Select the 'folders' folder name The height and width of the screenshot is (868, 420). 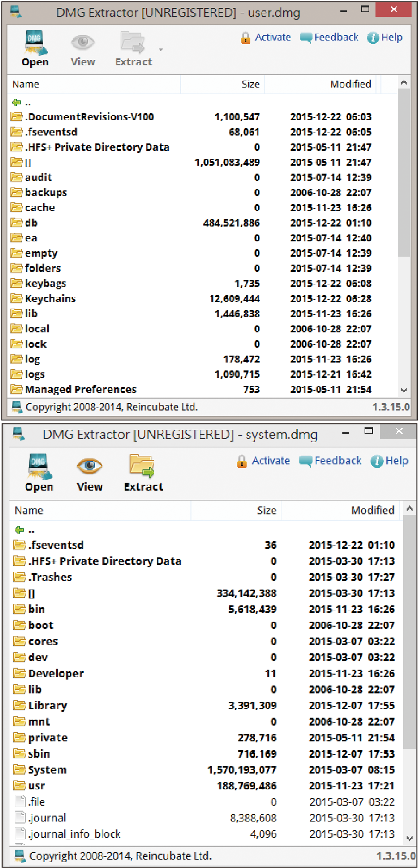(43, 268)
